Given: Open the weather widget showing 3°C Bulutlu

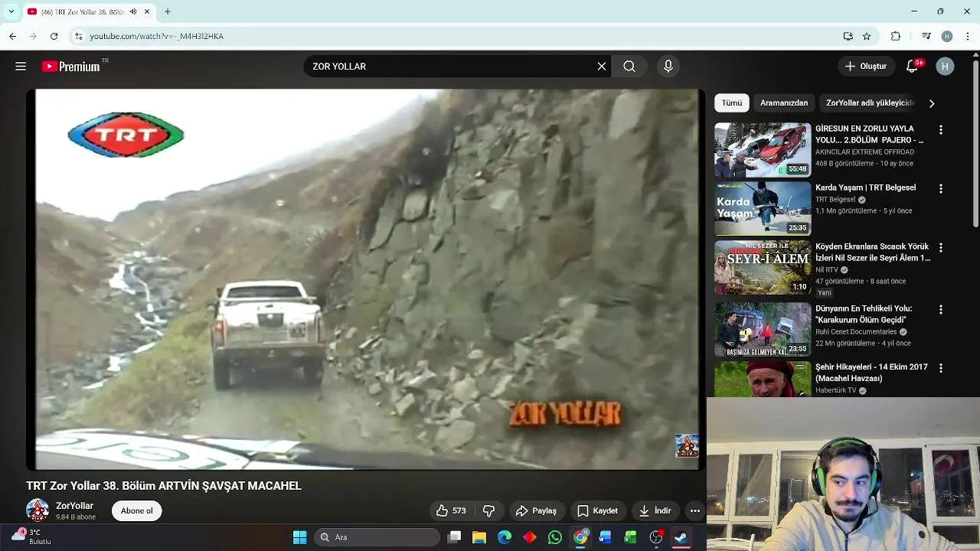Looking at the screenshot, I should 31,536.
